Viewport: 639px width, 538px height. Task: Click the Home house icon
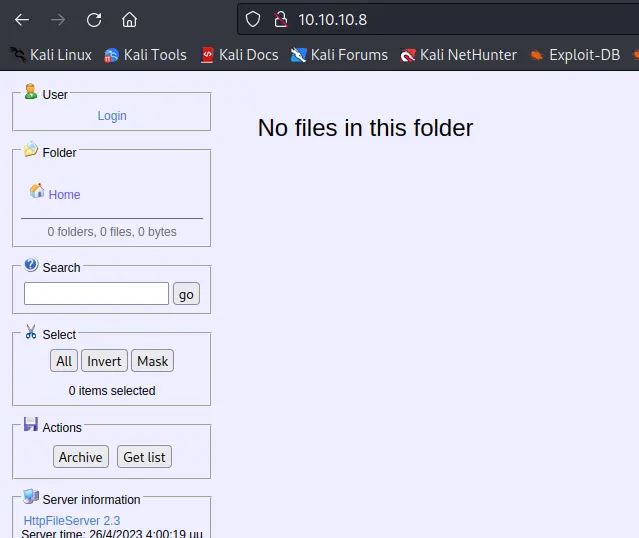pos(37,190)
